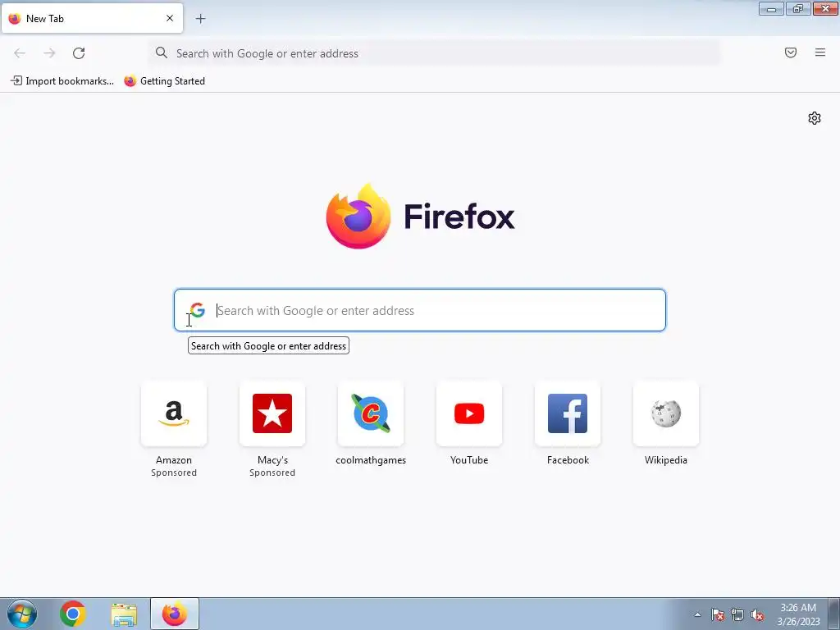Focus the center Google search box
The image size is (840, 630).
coord(420,310)
